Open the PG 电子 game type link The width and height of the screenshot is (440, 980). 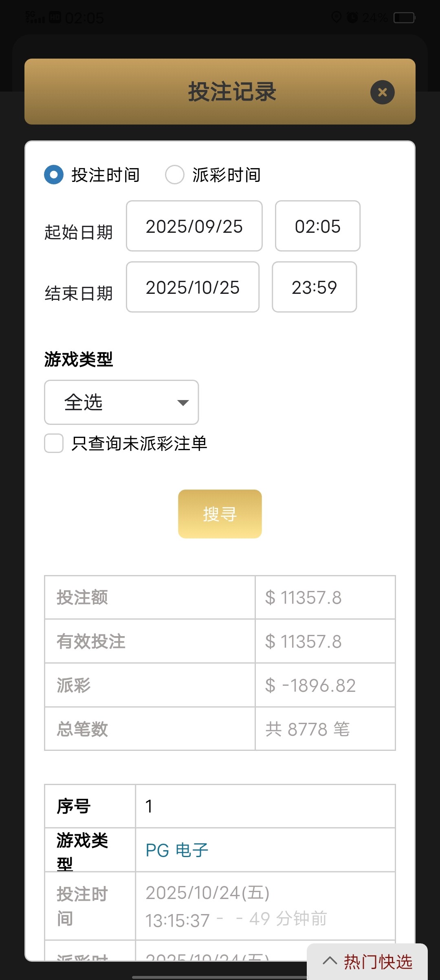(177, 850)
